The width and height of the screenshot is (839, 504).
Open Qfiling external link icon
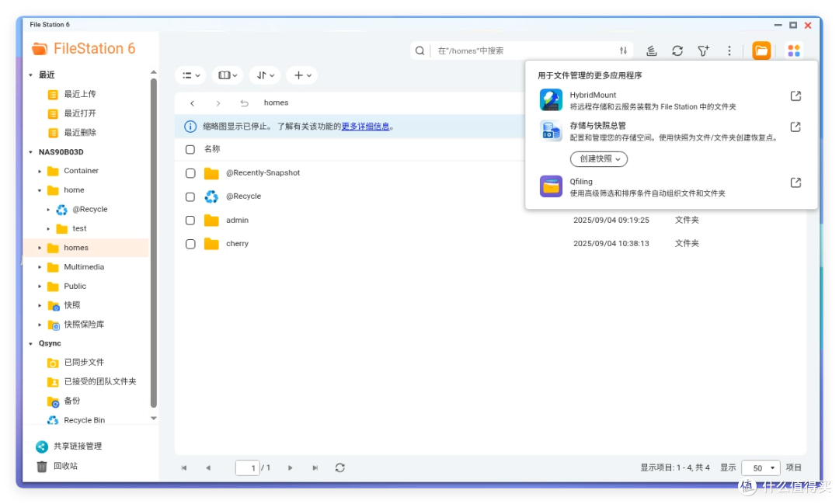point(795,183)
